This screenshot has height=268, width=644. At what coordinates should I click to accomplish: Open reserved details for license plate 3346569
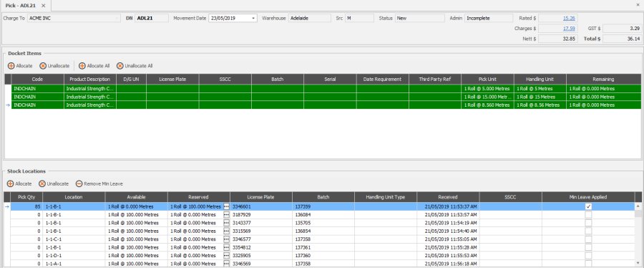coord(226,264)
